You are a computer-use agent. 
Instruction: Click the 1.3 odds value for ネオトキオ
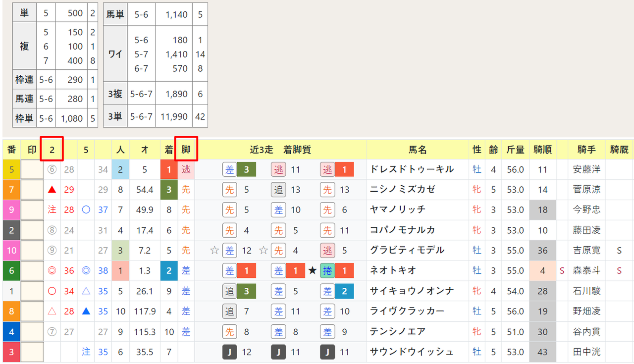click(145, 270)
